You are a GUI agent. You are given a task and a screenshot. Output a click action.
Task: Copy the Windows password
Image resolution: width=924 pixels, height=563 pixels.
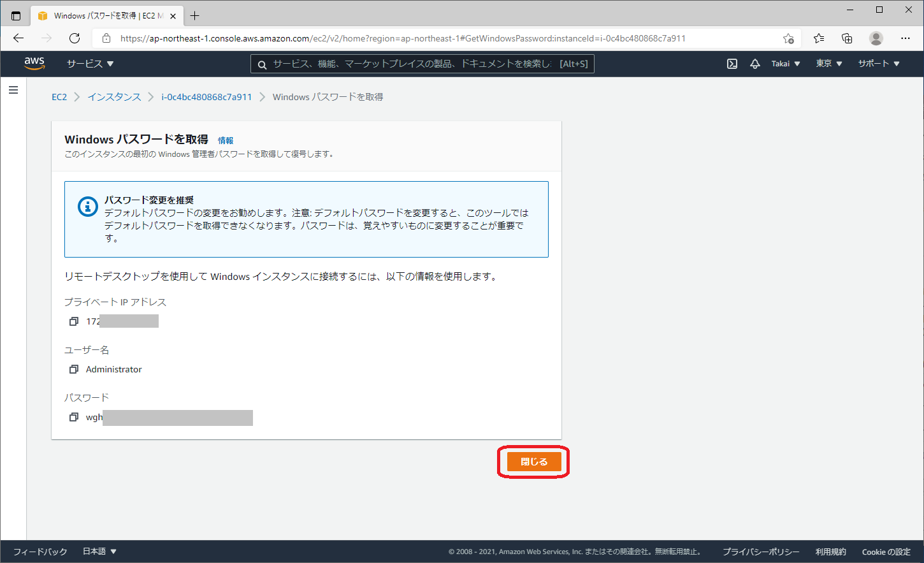(x=73, y=417)
